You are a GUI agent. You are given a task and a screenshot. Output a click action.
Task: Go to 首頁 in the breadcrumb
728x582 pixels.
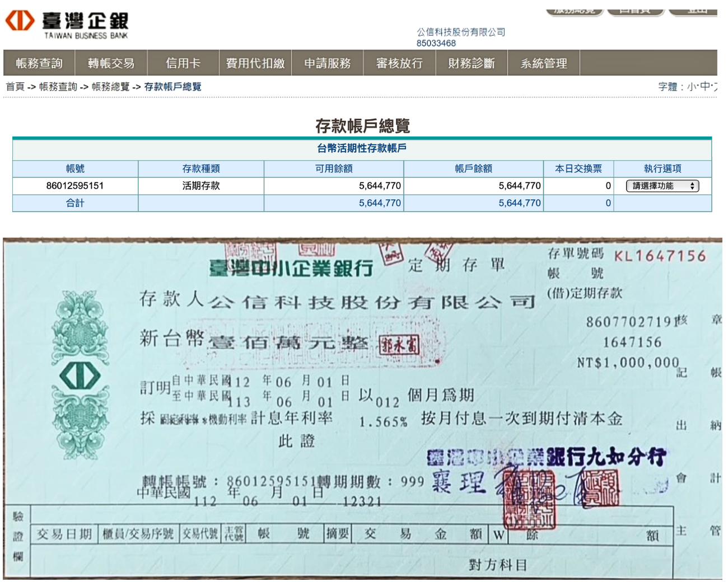tap(15, 87)
